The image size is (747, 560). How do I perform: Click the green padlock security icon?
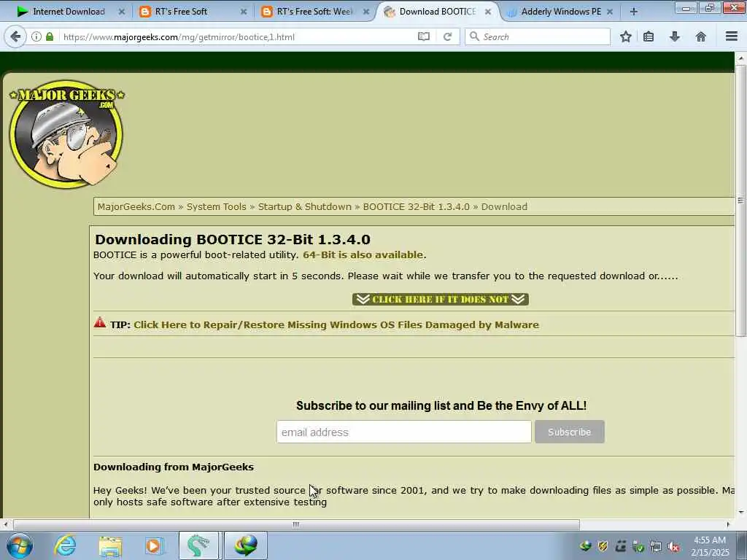click(x=50, y=36)
